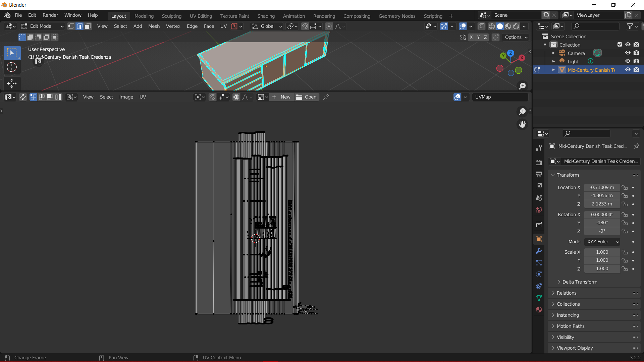
Task: Toggle viewport snapping magnet
Action: [x=305, y=26]
